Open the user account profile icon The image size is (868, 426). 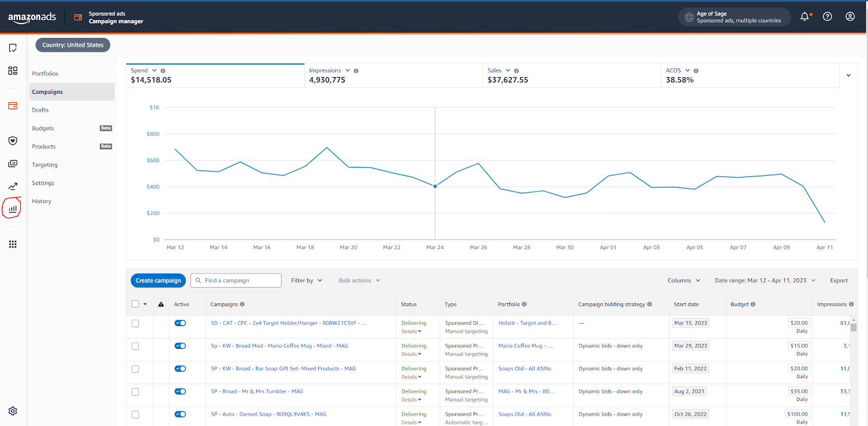pyautogui.click(x=850, y=17)
